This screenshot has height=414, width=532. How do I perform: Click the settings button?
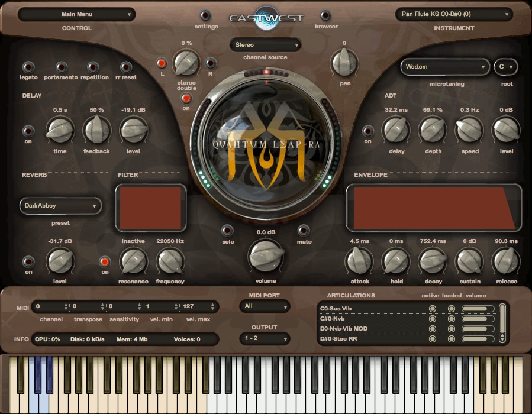205,15
